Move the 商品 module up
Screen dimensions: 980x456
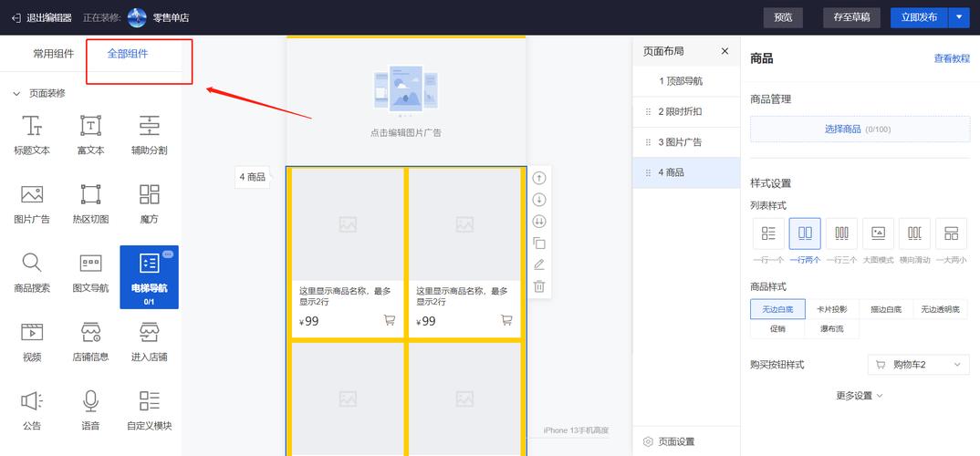tap(538, 178)
